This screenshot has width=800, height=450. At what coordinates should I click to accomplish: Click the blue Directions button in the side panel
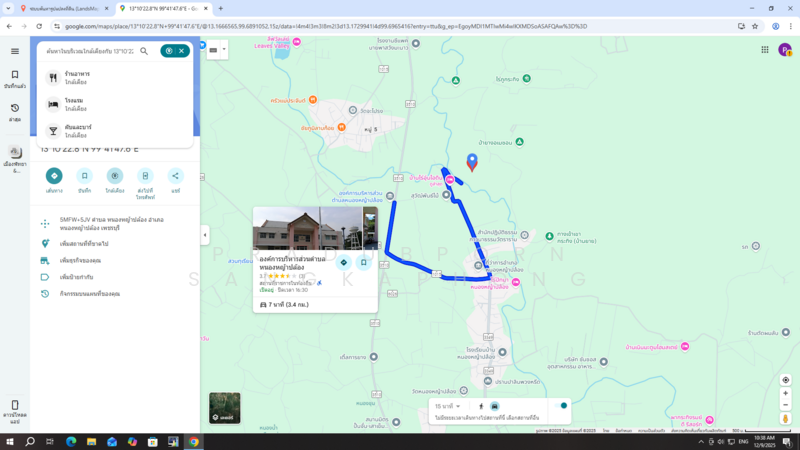(x=54, y=176)
